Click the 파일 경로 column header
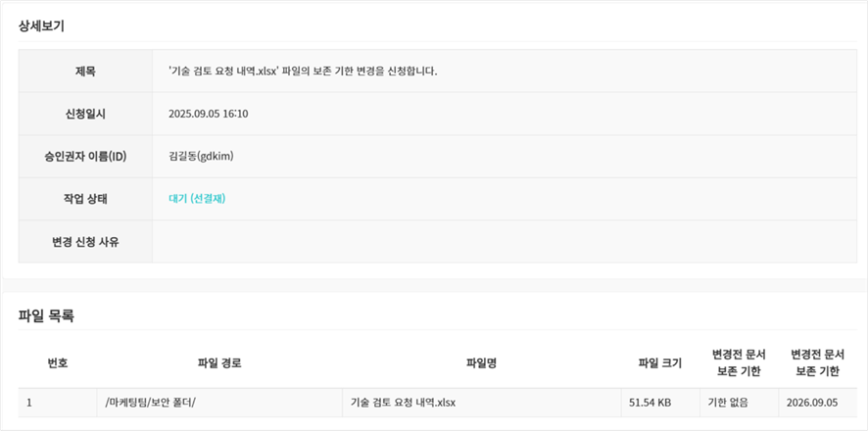This screenshot has width=868, height=431. tap(219, 362)
